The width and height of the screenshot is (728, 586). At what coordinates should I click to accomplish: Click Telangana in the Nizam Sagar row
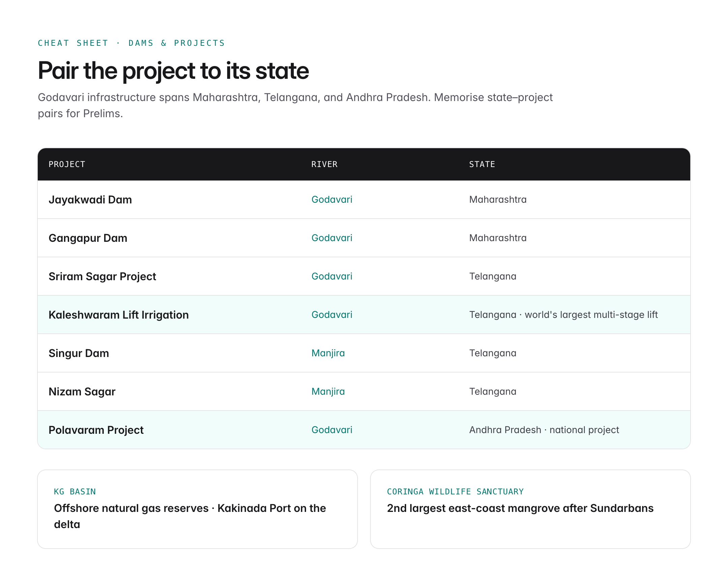click(492, 392)
